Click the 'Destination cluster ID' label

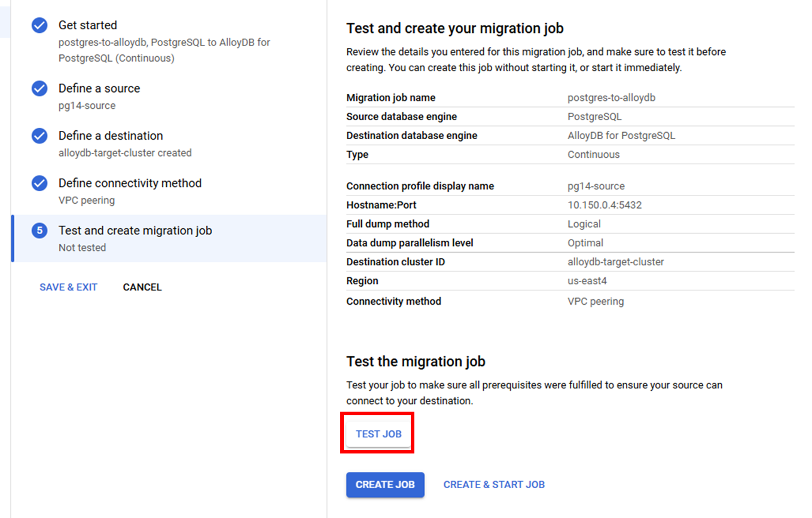tap(396, 262)
